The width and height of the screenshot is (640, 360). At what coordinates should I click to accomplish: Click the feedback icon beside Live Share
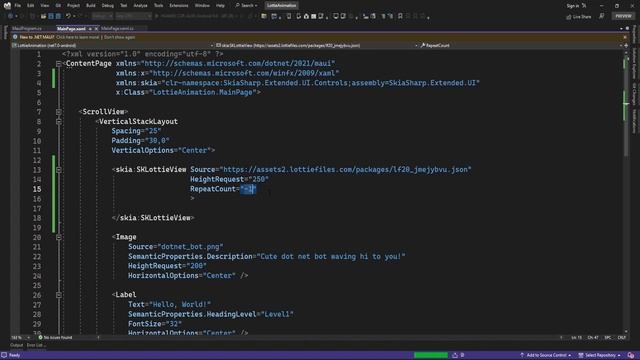pos(602,16)
